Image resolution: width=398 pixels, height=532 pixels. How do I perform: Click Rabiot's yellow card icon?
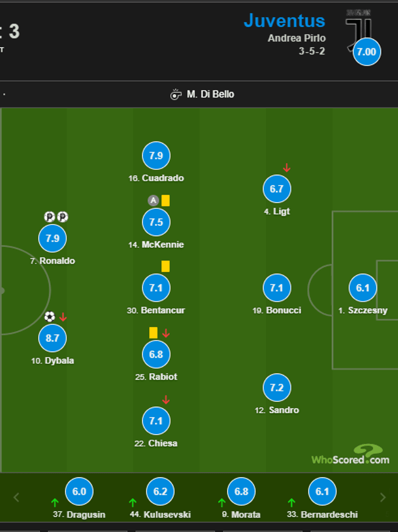pos(153,332)
